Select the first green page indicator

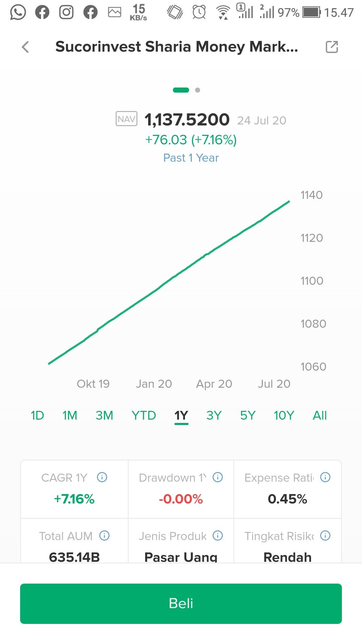pos(181,90)
